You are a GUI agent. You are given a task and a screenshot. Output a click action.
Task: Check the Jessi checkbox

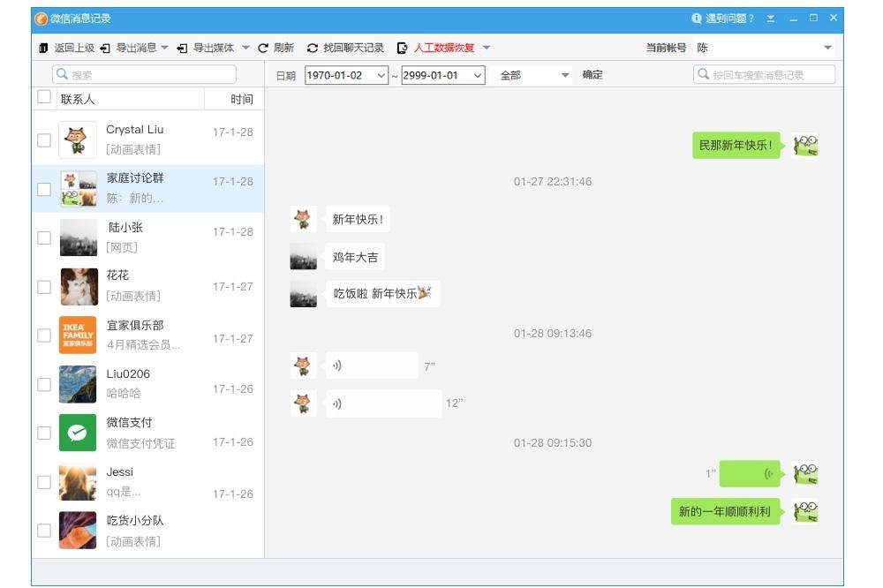point(44,482)
